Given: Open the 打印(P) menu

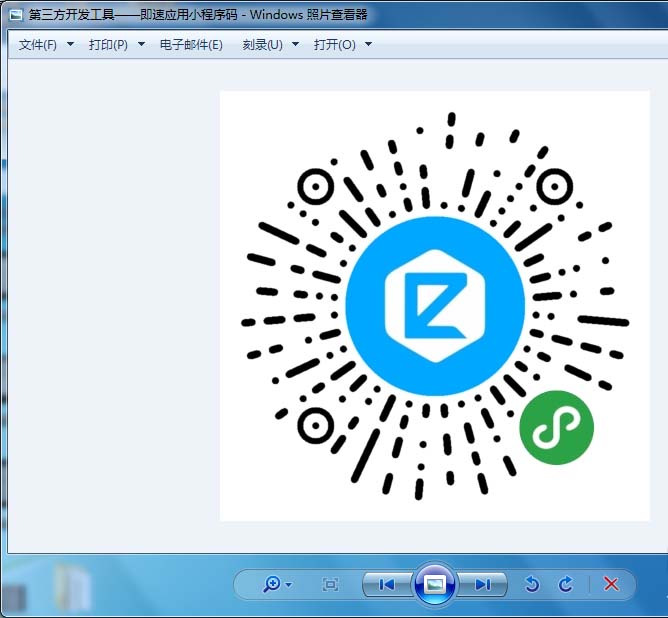Looking at the screenshot, I should (x=108, y=44).
